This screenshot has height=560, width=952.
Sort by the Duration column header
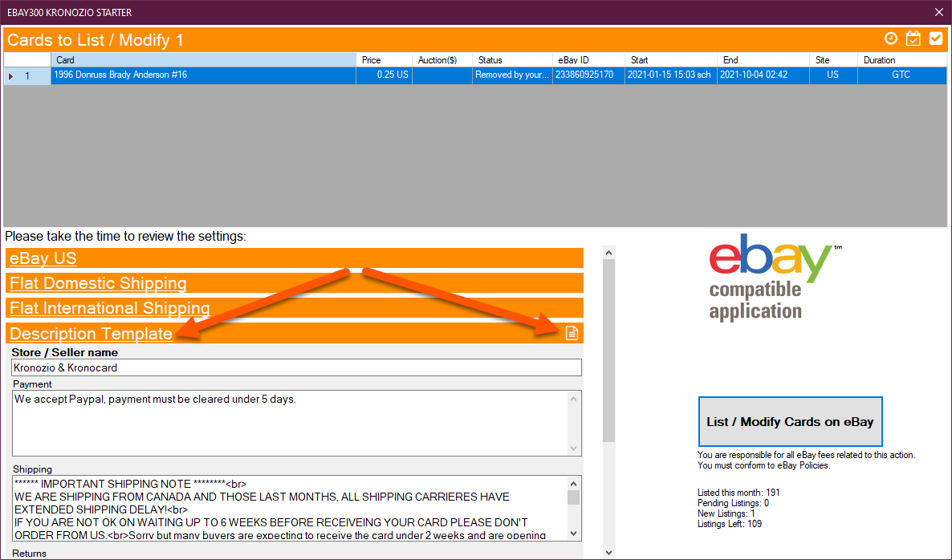[902, 60]
